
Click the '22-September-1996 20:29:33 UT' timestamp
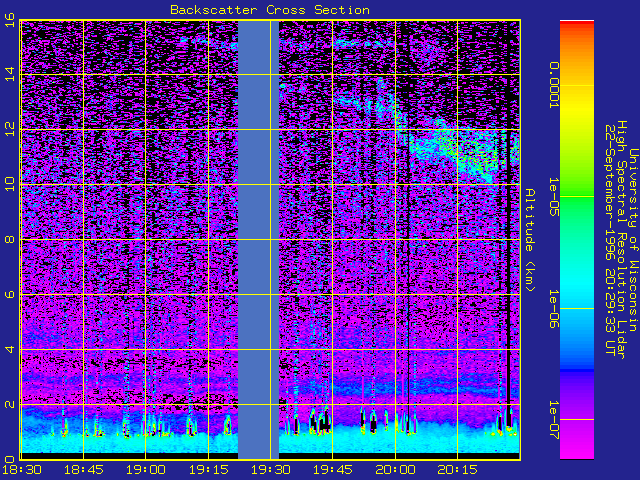click(x=610, y=240)
